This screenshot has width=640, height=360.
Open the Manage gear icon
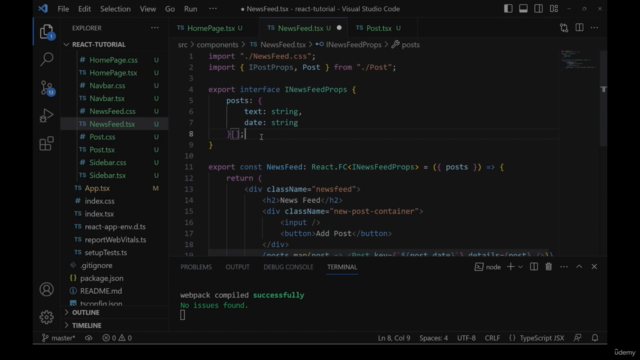pos(47,317)
